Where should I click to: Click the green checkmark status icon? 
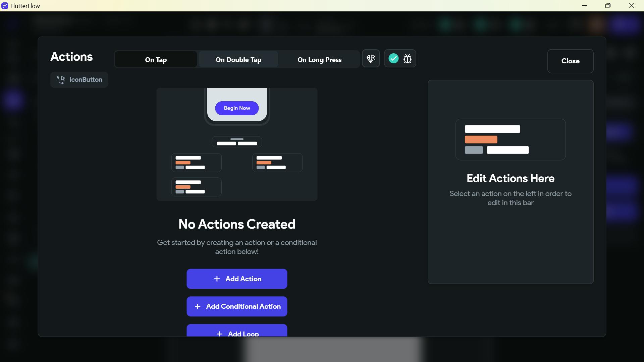coord(393,59)
